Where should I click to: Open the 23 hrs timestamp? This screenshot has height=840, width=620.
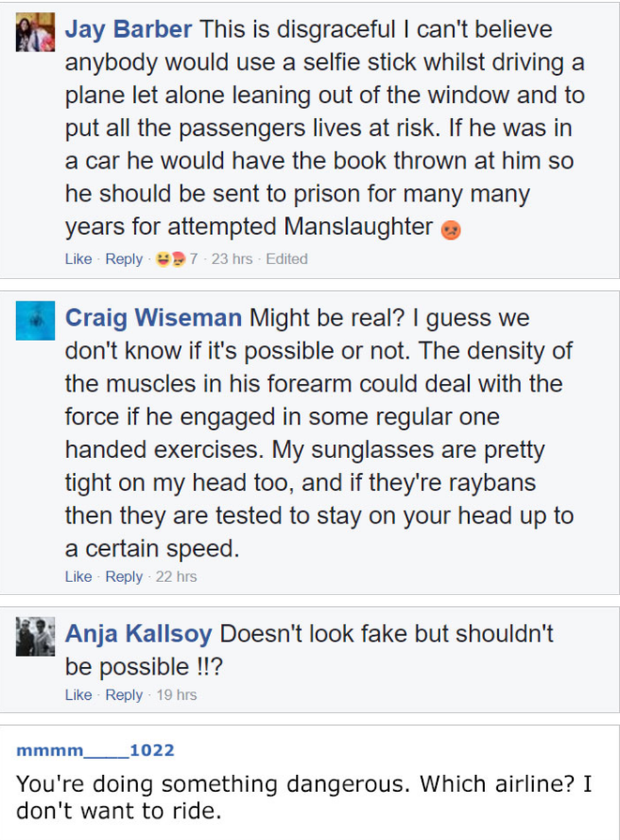click(232, 259)
